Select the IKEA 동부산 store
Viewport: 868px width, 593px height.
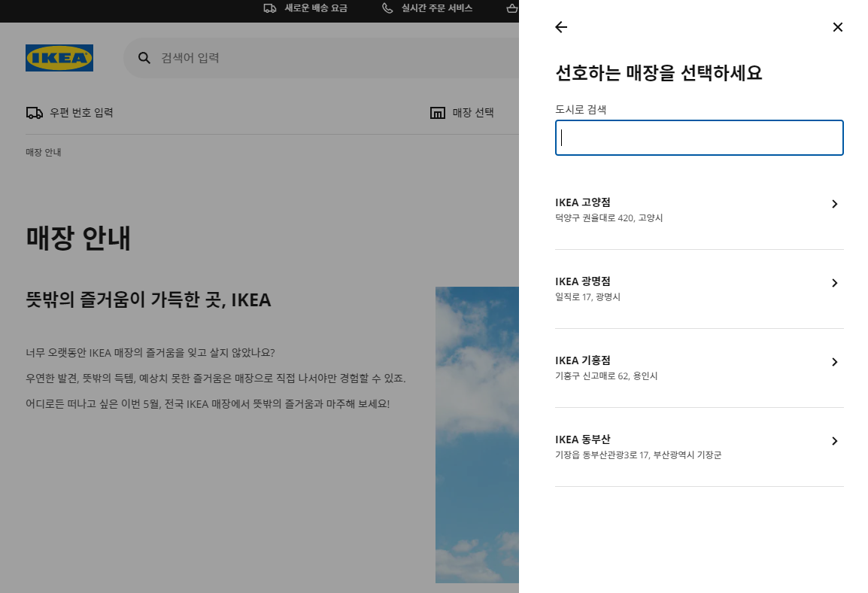point(700,447)
